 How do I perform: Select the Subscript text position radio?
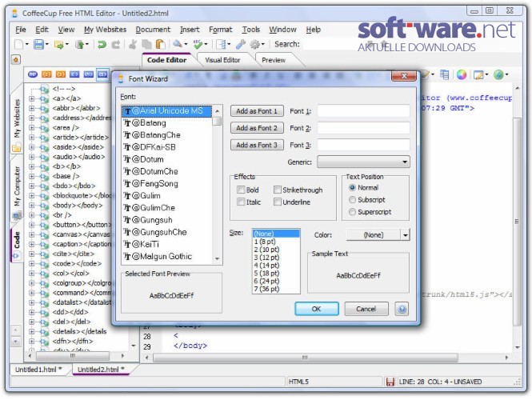point(352,200)
